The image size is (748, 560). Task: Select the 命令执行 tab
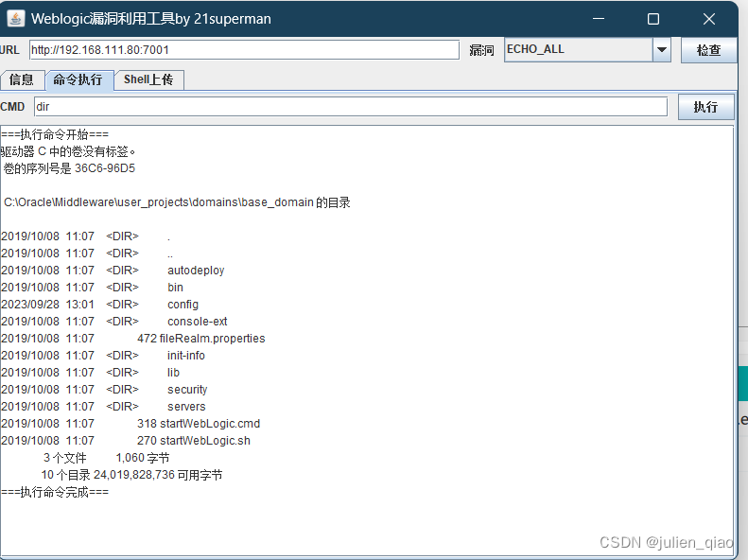pos(78,79)
